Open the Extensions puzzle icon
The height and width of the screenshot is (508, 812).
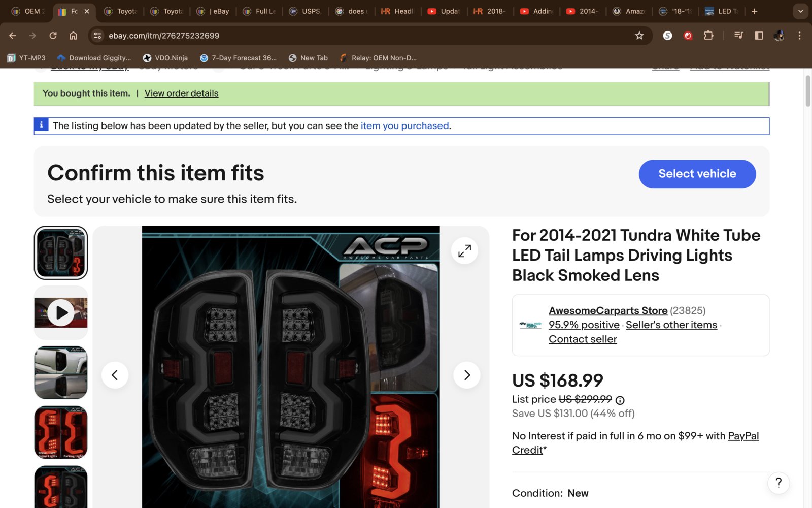(x=708, y=36)
